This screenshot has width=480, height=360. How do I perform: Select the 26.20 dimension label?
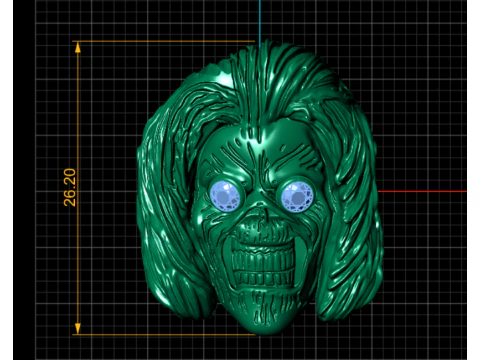[70, 187]
